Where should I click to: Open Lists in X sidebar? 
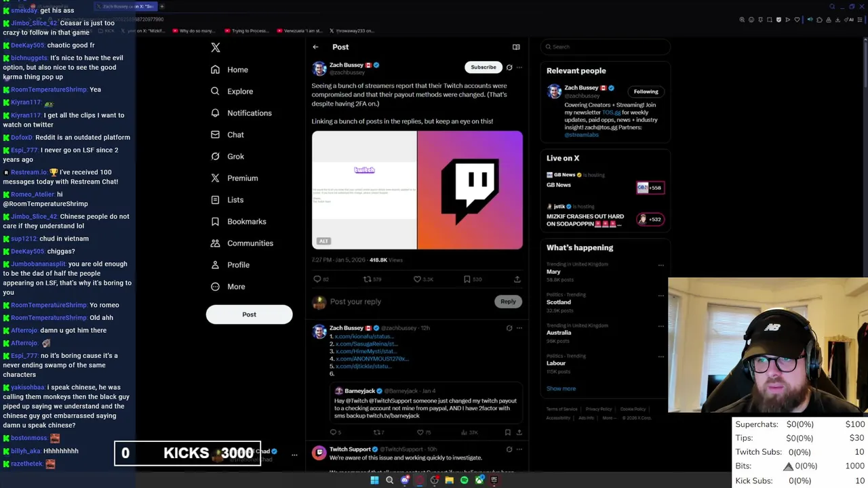tap(227, 200)
